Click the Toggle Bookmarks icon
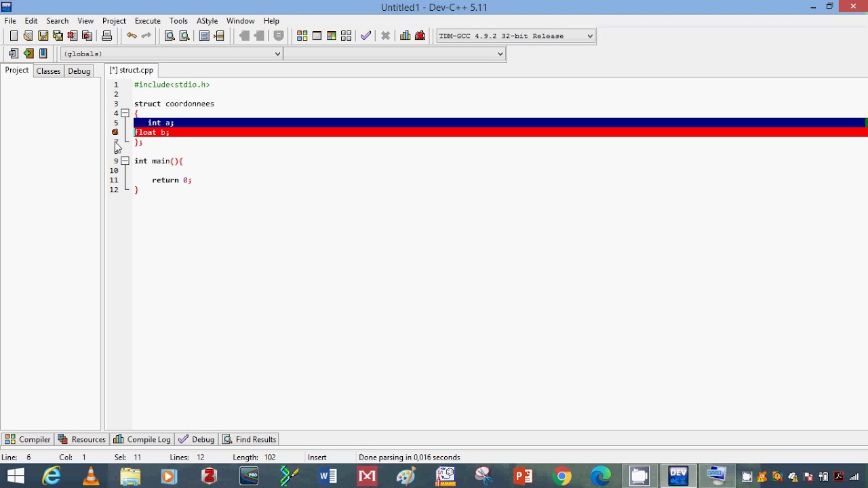Viewport: 868px width, 488px height. [28, 54]
